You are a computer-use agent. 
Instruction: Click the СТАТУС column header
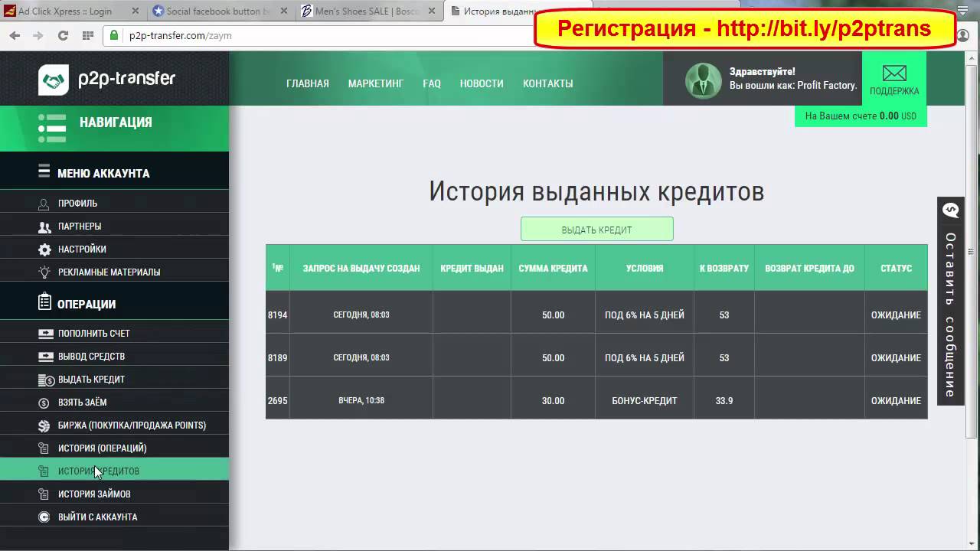click(896, 268)
